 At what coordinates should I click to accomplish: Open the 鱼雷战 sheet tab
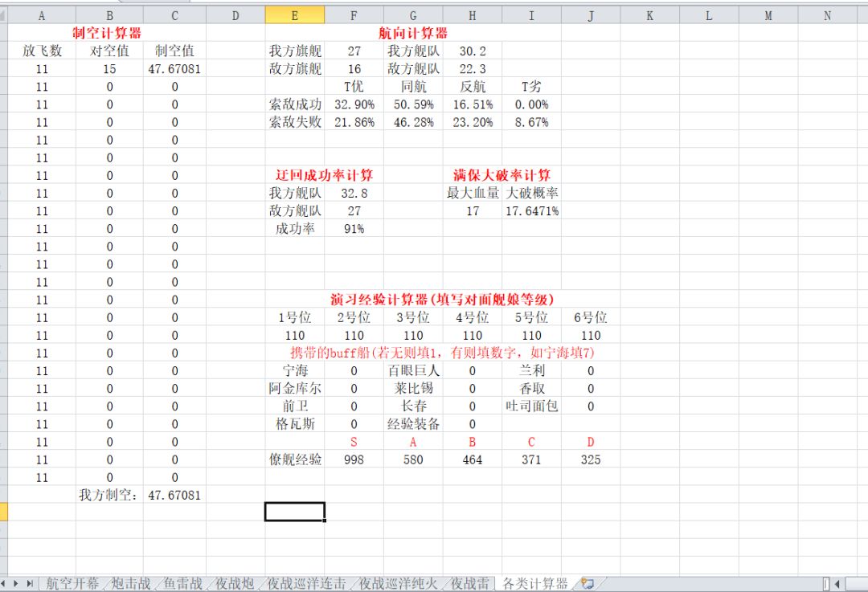tap(183, 583)
